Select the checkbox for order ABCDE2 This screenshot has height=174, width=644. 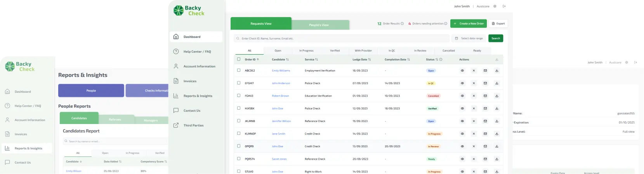[239, 70]
